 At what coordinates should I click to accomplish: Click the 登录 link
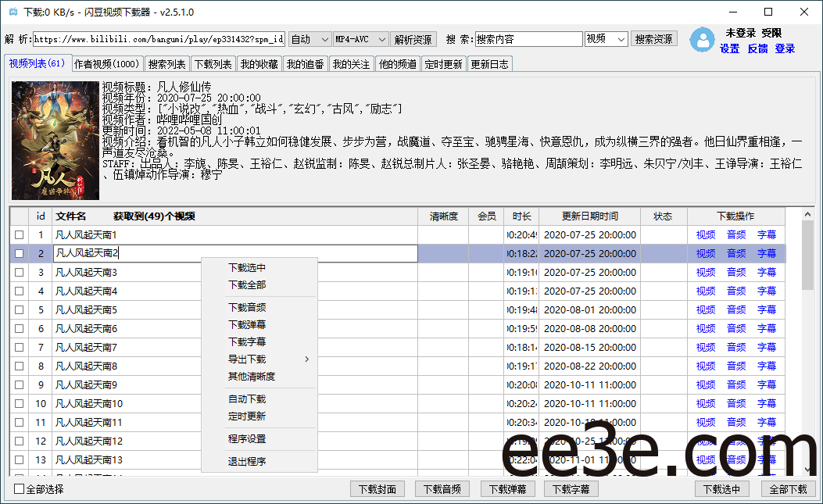[x=785, y=48]
